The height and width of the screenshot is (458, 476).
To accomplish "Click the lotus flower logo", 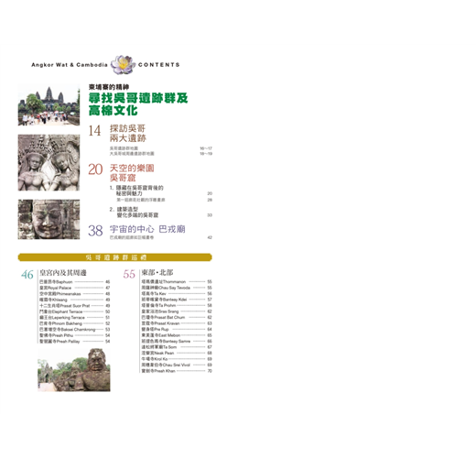I will pyautogui.click(x=123, y=65).
